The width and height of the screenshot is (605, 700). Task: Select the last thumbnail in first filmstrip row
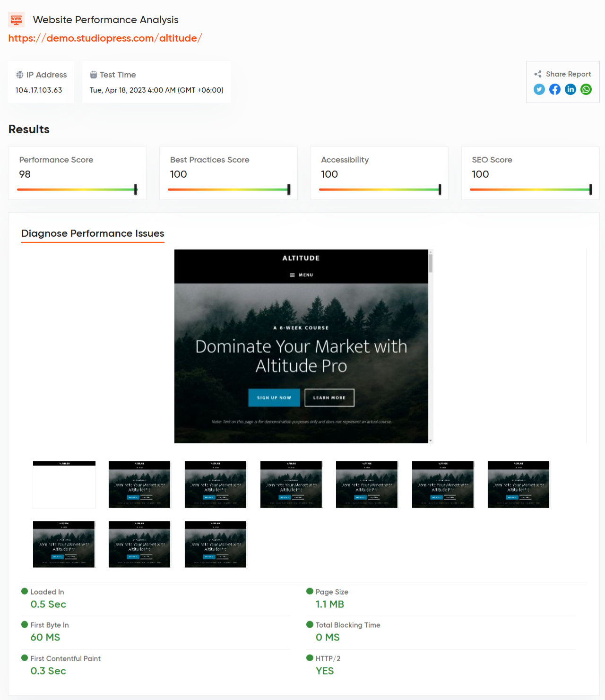tap(519, 484)
